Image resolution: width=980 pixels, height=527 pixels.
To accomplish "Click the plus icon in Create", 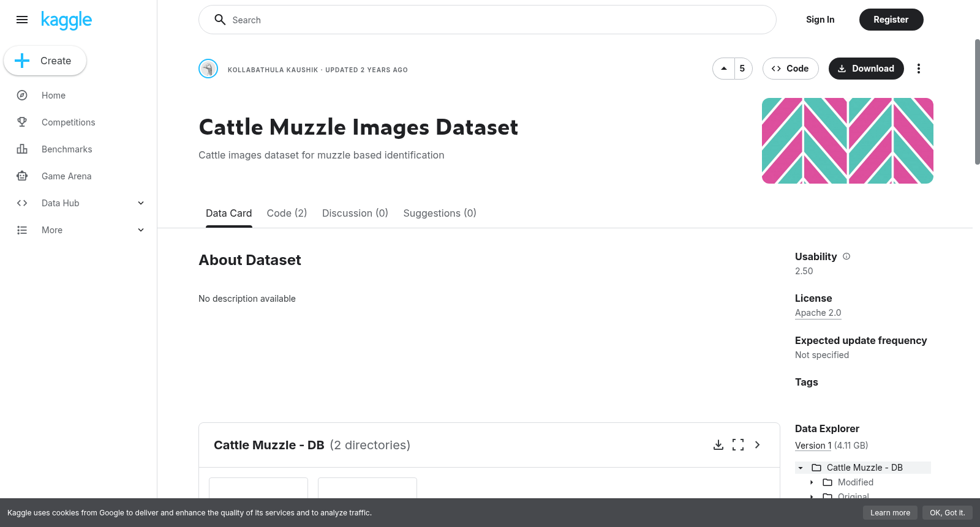I will [22, 61].
